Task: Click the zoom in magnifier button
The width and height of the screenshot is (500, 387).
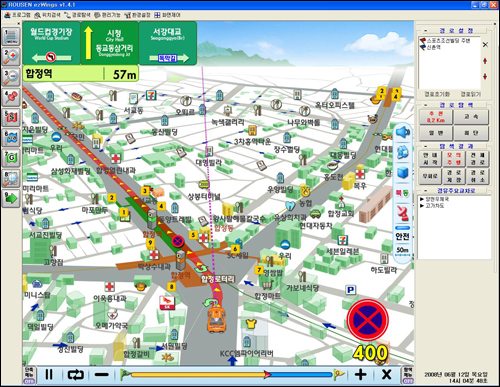Action: coord(11,56)
